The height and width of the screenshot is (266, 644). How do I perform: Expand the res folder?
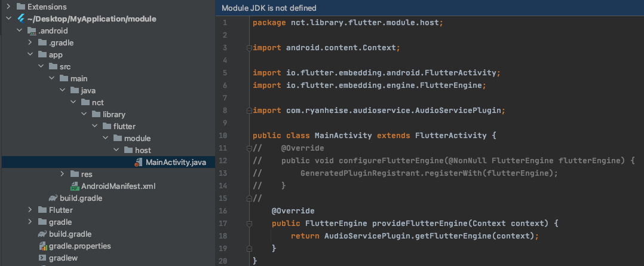tap(62, 174)
